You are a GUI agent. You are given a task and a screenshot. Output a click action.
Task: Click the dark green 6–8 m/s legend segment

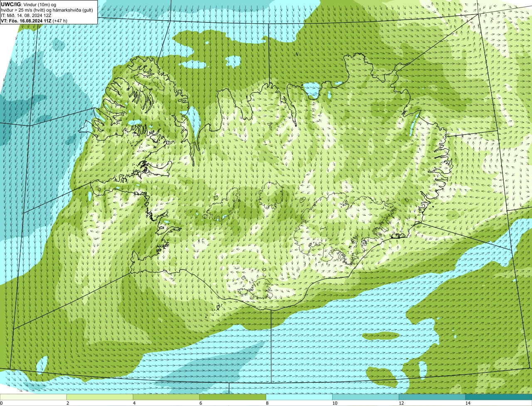click(233, 397)
